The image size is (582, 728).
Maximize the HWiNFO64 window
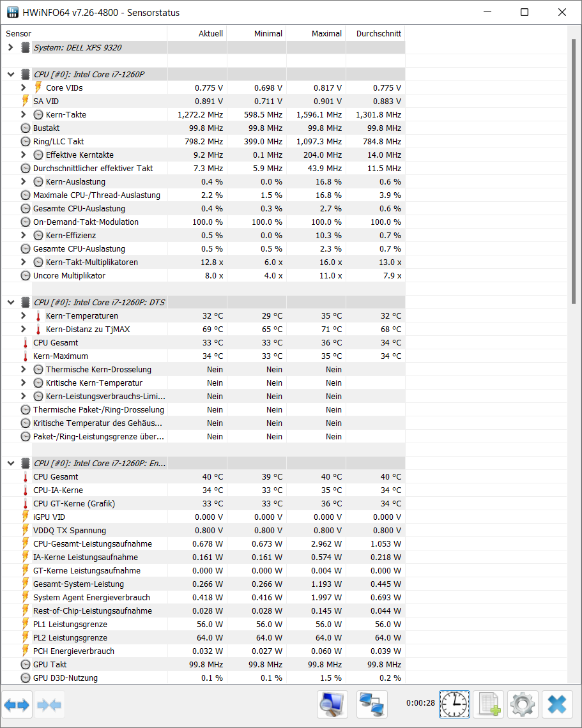pos(525,12)
